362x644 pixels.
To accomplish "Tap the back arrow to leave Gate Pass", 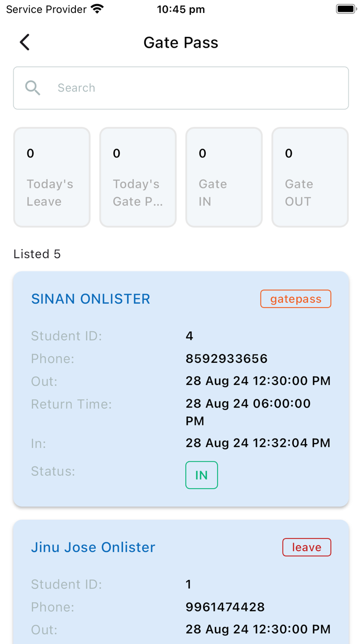I will [x=24, y=42].
